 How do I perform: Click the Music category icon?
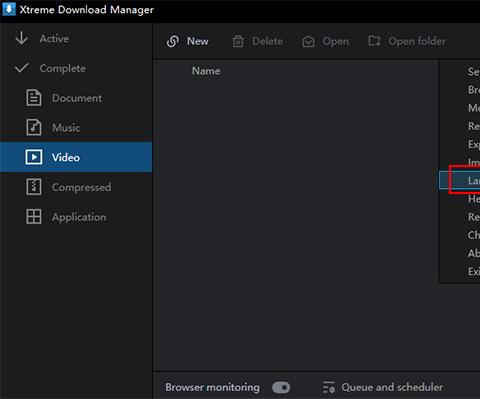(34, 127)
